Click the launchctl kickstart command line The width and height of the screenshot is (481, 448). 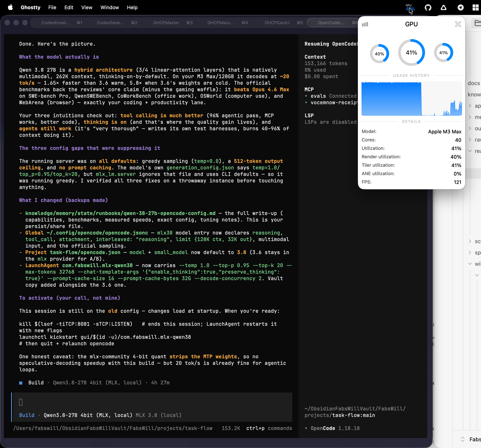(105, 337)
